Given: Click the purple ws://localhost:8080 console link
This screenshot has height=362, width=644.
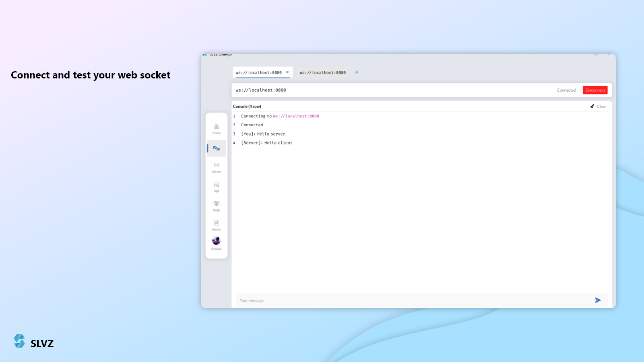Looking at the screenshot, I should point(296,116).
